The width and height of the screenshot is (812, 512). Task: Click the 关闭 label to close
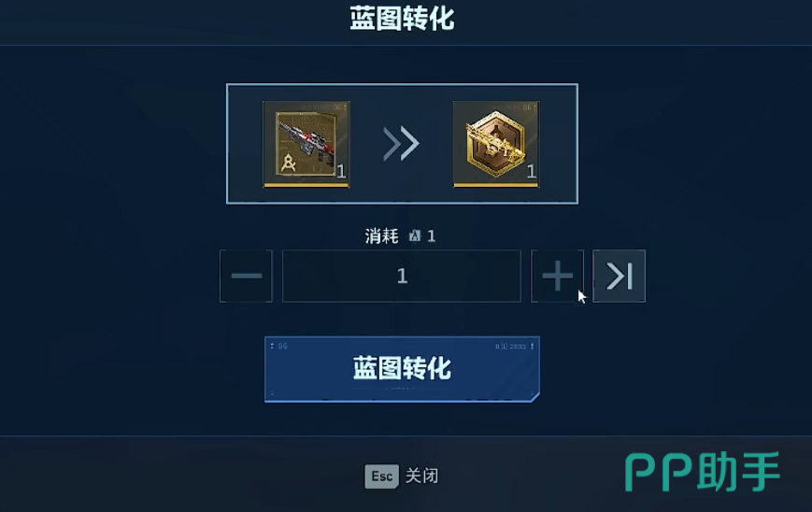tap(421, 476)
